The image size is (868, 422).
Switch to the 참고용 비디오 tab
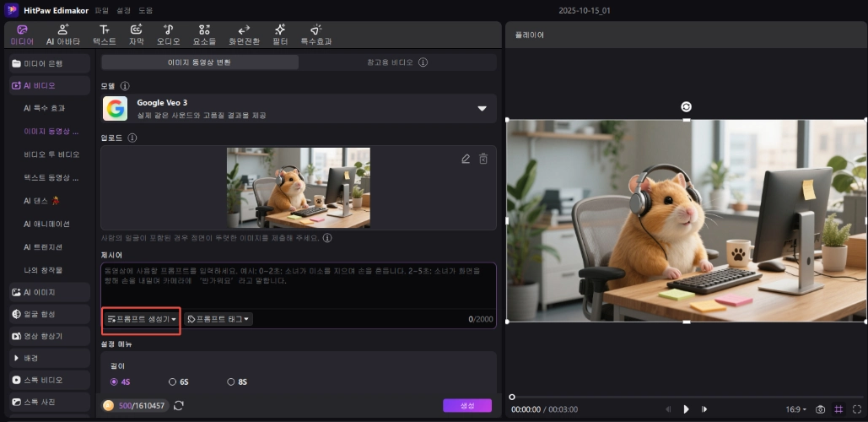pos(396,62)
